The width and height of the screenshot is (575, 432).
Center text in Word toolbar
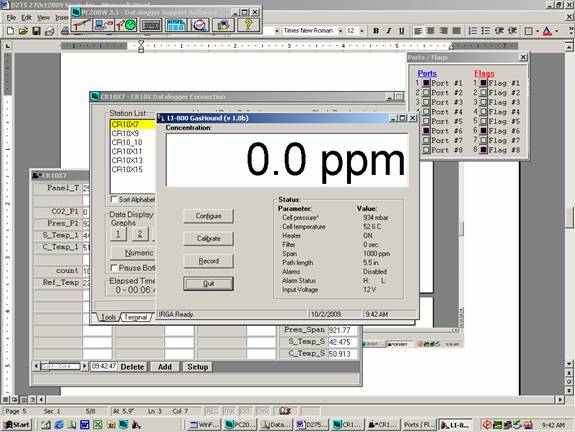coord(431,31)
